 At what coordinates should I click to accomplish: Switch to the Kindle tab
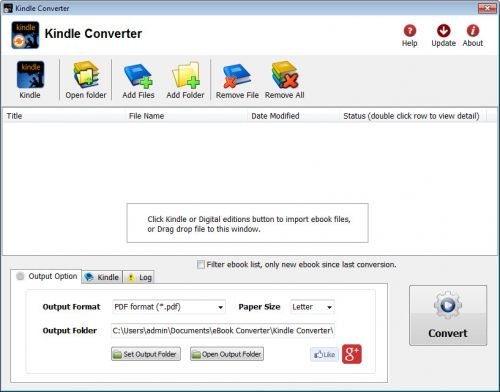point(102,277)
